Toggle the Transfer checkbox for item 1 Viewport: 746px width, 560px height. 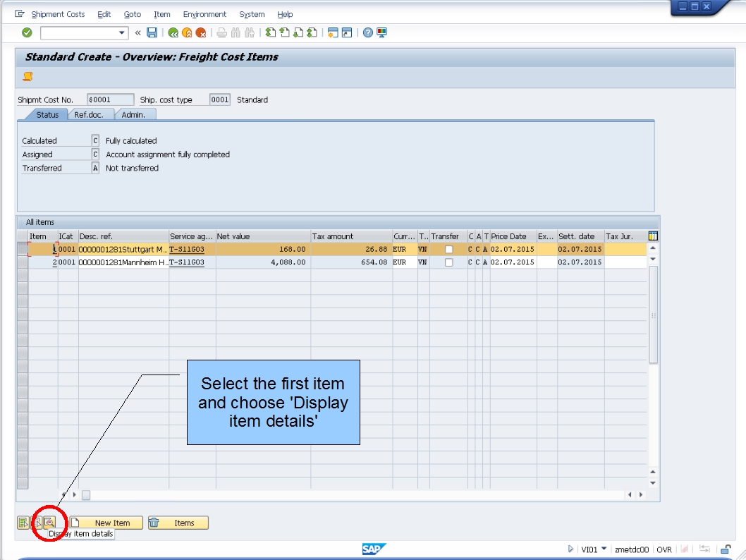tap(448, 249)
